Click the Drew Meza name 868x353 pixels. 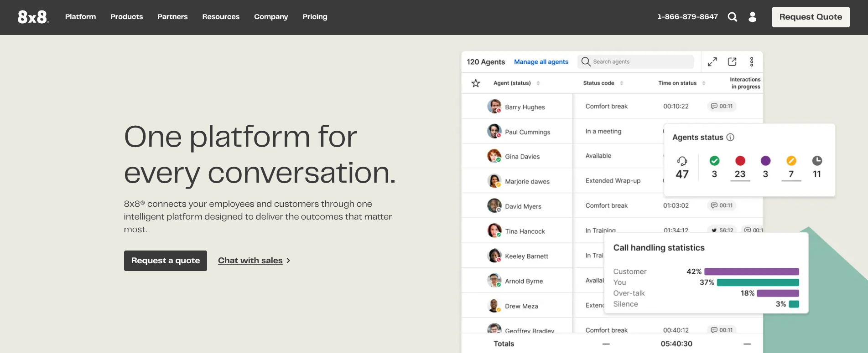pos(521,306)
